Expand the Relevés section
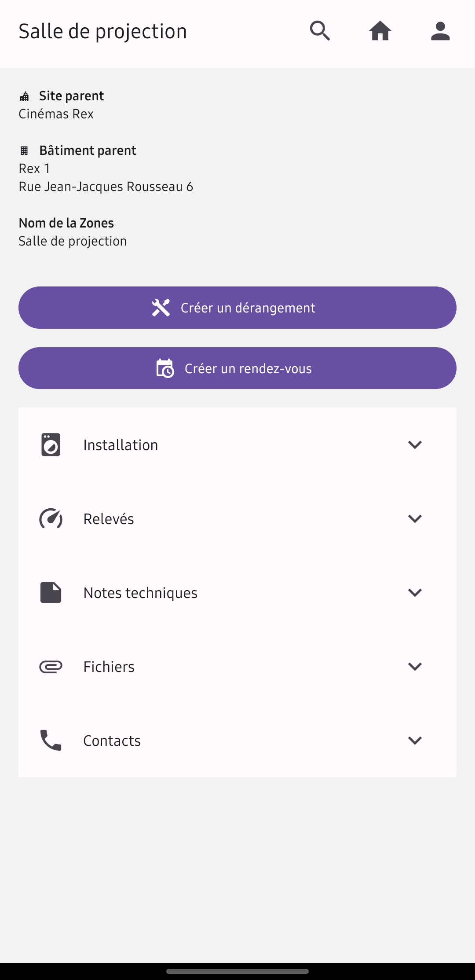Screen dimensions: 475x980 pyautogui.click(x=415, y=518)
